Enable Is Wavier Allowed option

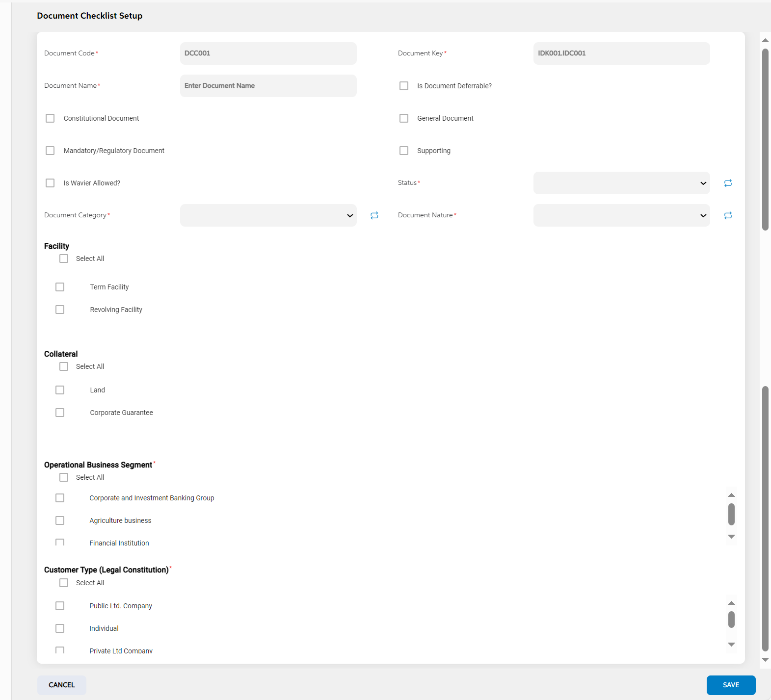click(50, 183)
